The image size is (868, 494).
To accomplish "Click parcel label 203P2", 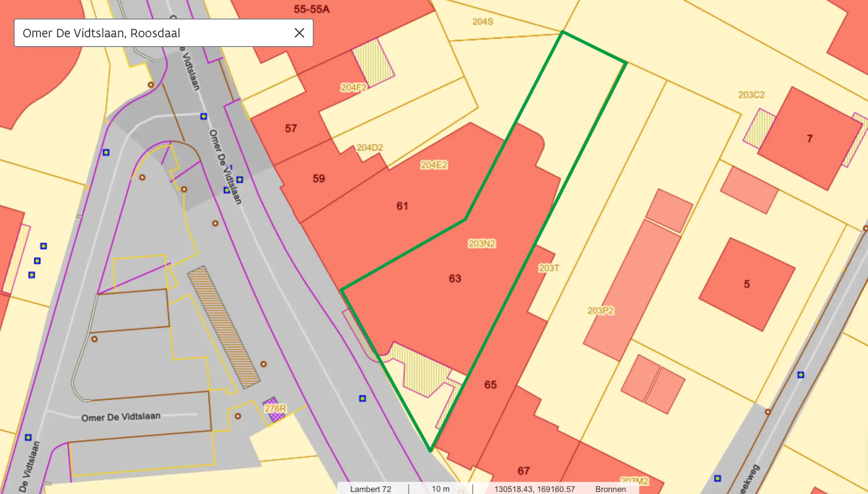I will 600,310.
